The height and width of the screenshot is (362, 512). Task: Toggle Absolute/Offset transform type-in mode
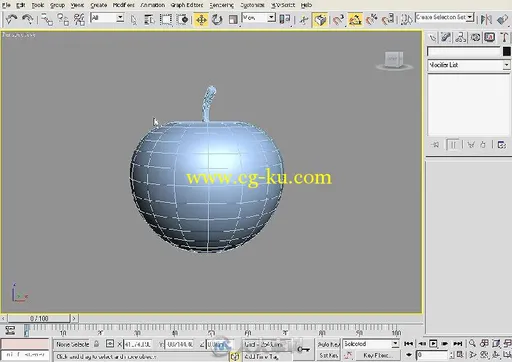(x=110, y=344)
